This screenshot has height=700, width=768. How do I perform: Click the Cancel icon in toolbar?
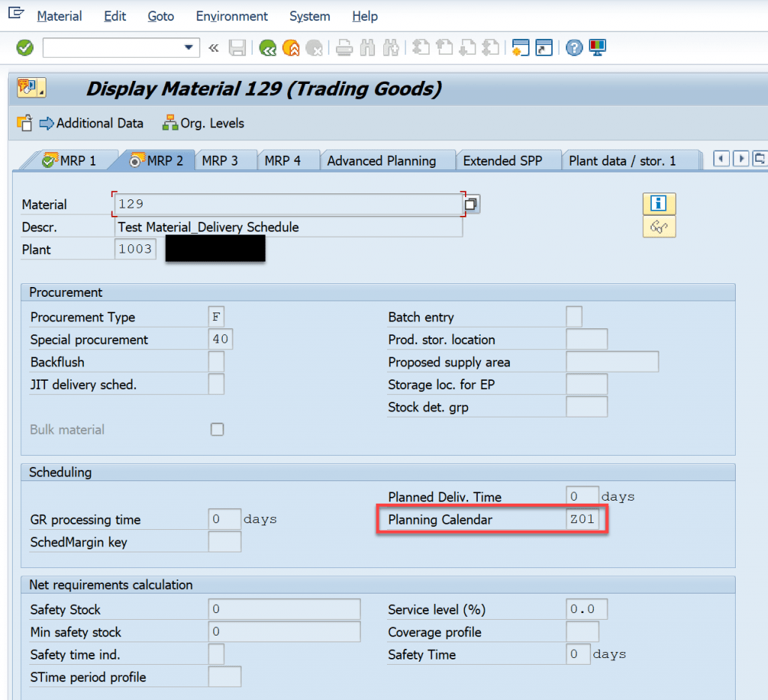tap(314, 48)
